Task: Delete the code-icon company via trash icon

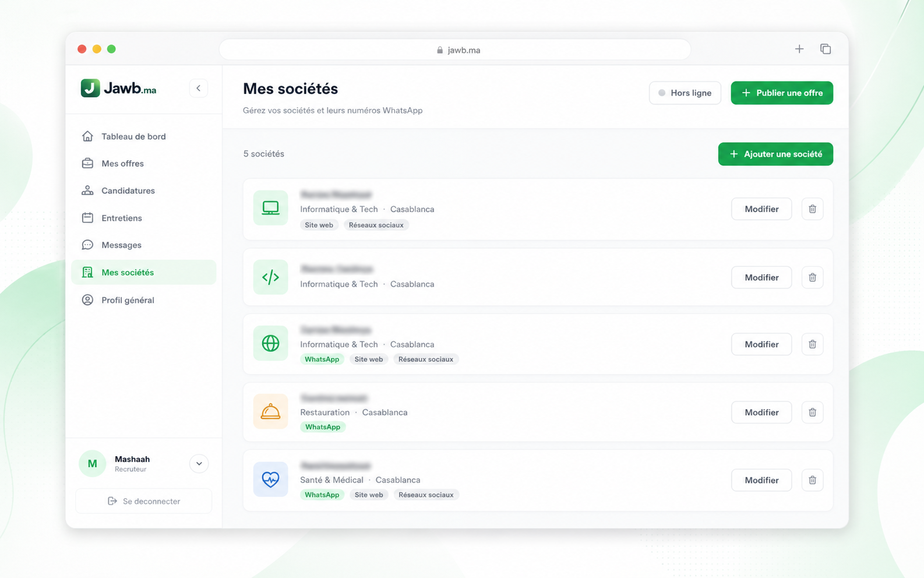Action: click(x=812, y=277)
